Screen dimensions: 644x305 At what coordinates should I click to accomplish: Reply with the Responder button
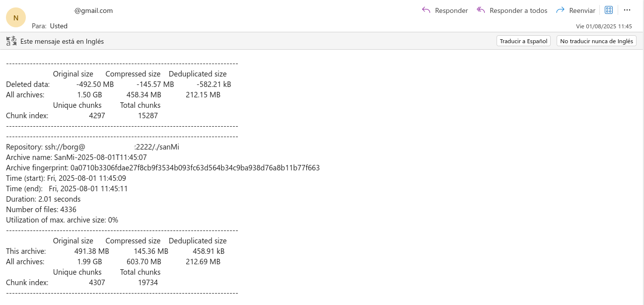445,10
